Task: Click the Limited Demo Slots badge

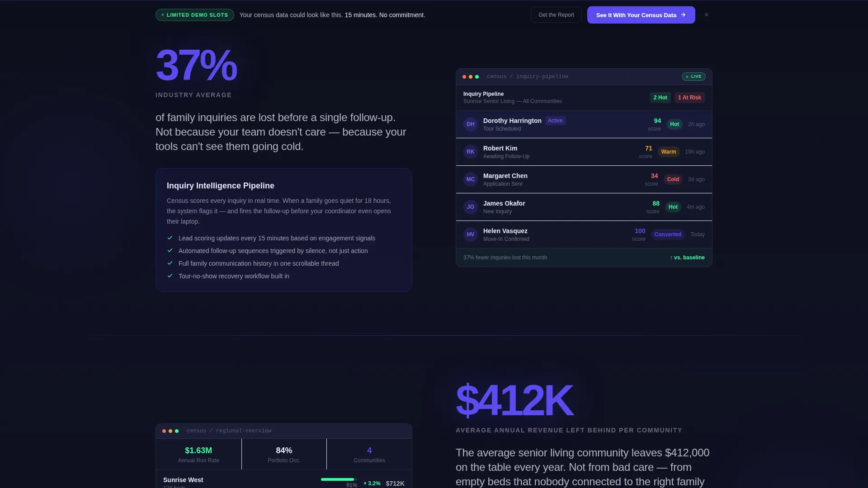Action: 195,15
